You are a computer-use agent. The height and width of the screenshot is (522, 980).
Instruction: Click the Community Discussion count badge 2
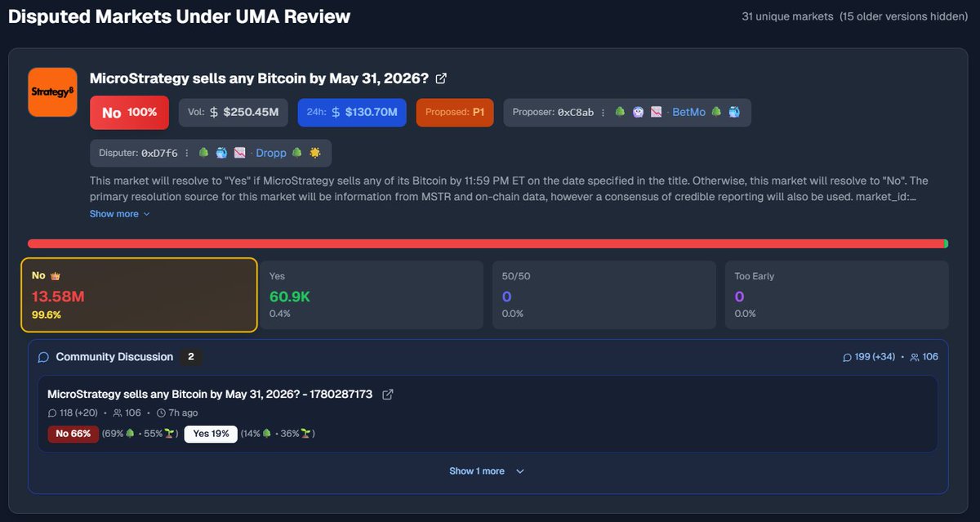(x=191, y=357)
